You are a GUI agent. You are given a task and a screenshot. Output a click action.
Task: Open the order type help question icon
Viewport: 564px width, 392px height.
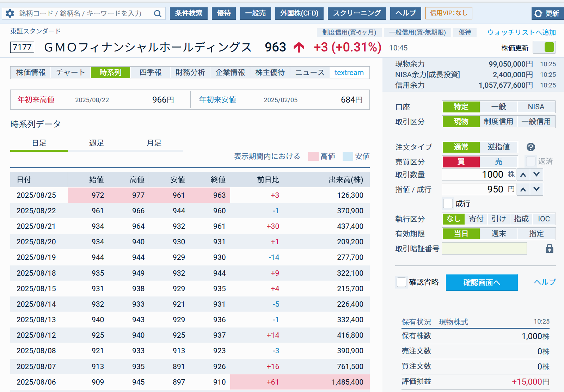[x=531, y=147]
